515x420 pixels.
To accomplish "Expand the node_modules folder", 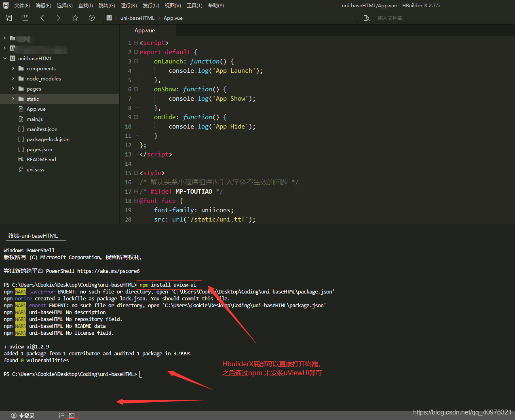I will (13, 78).
